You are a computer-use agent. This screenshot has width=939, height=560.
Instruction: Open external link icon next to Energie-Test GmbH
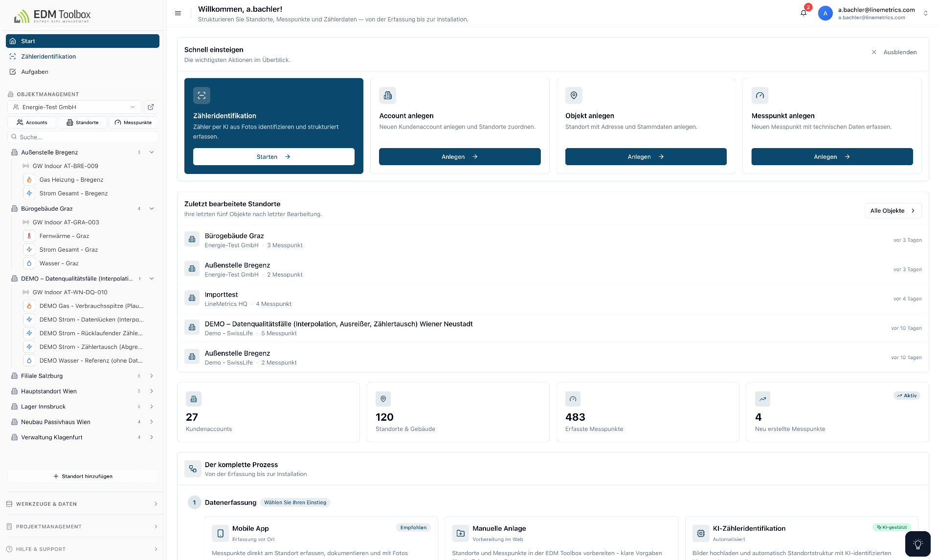point(151,107)
